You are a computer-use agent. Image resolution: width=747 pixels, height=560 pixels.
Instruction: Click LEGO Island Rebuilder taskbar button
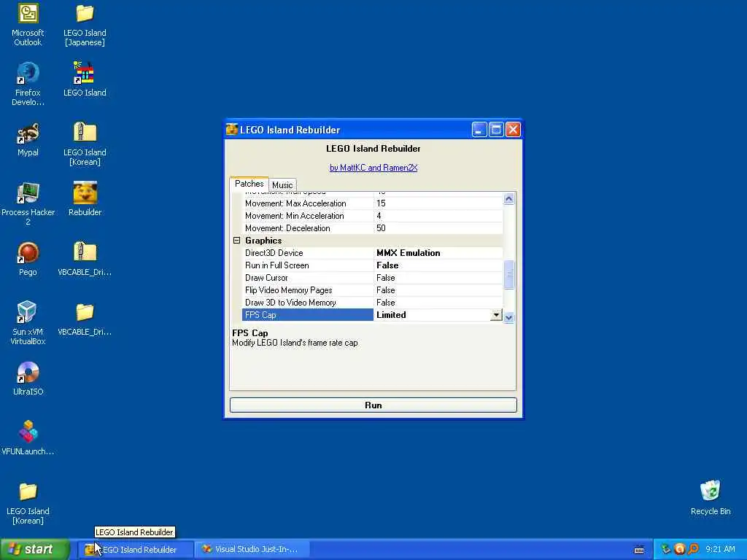(136, 550)
